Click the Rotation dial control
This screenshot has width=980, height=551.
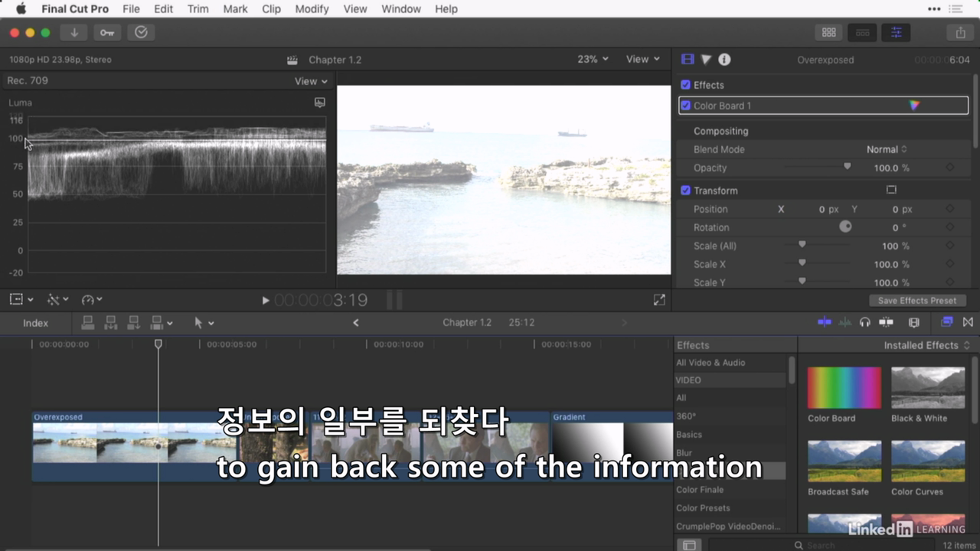845,227
